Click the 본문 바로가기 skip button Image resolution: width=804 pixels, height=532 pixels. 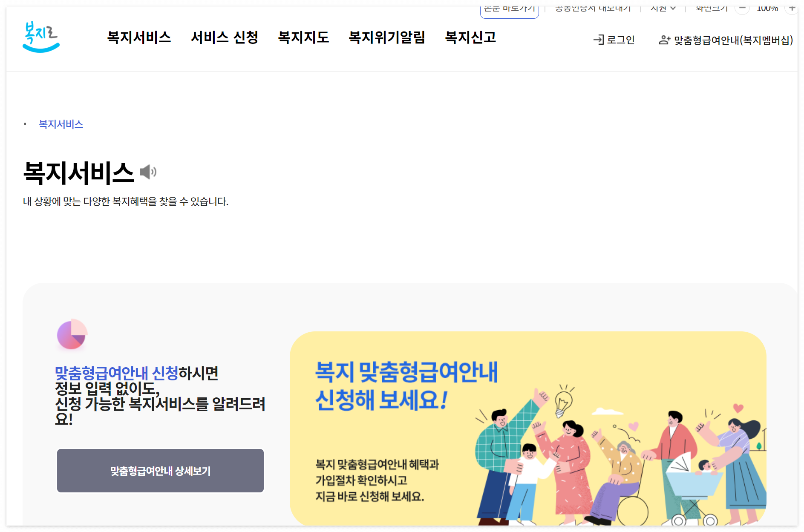click(x=510, y=9)
